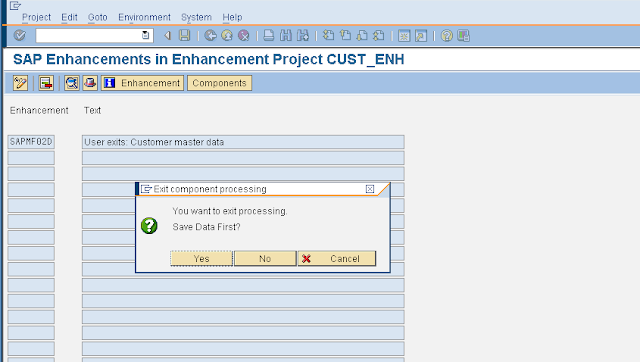Click the Components button

pyautogui.click(x=220, y=83)
